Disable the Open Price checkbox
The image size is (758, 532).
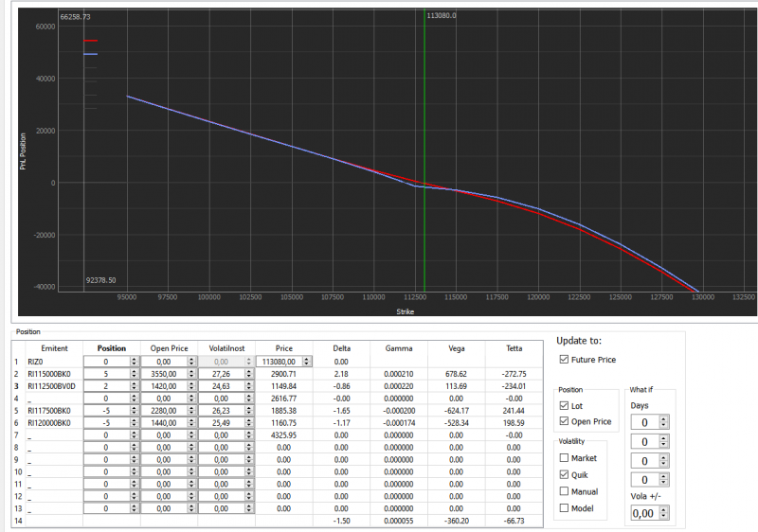pyautogui.click(x=564, y=421)
